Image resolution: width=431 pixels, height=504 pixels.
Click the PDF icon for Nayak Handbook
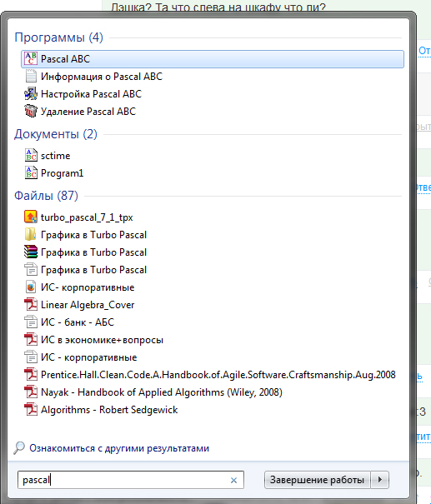pyautogui.click(x=31, y=392)
